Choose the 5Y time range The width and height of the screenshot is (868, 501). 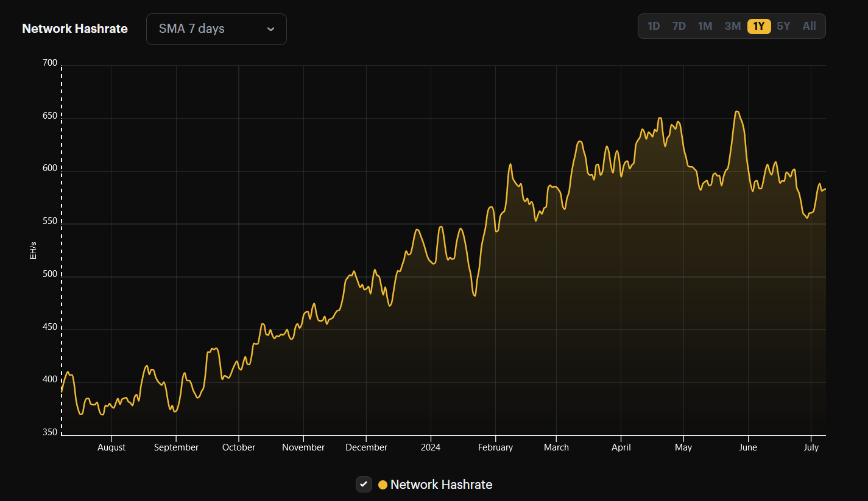click(x=783, y=26)
